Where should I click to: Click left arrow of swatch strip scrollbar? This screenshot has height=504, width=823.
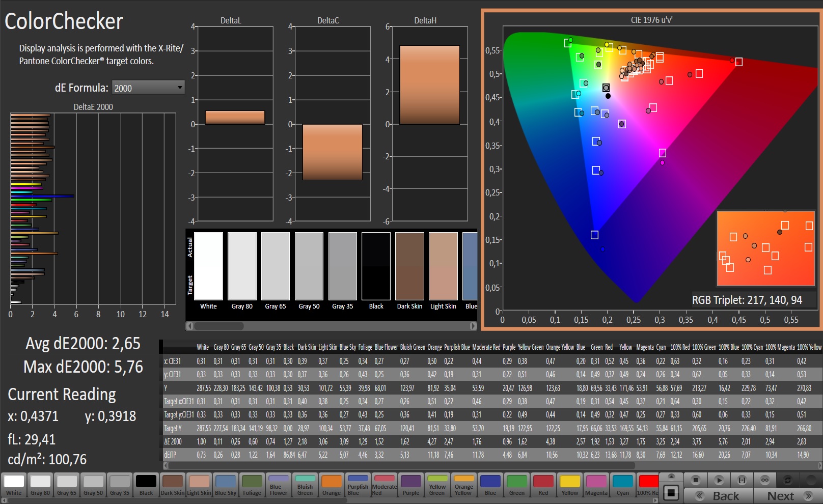[189, 326]
